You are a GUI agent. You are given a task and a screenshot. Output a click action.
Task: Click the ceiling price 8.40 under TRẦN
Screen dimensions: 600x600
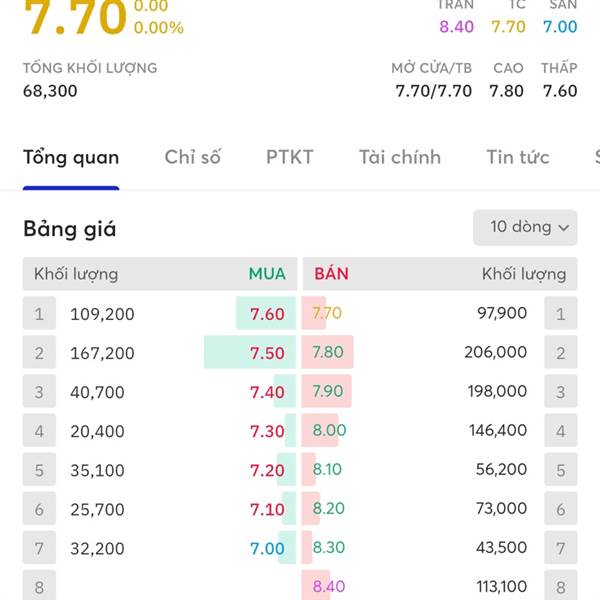click(456, 27)
